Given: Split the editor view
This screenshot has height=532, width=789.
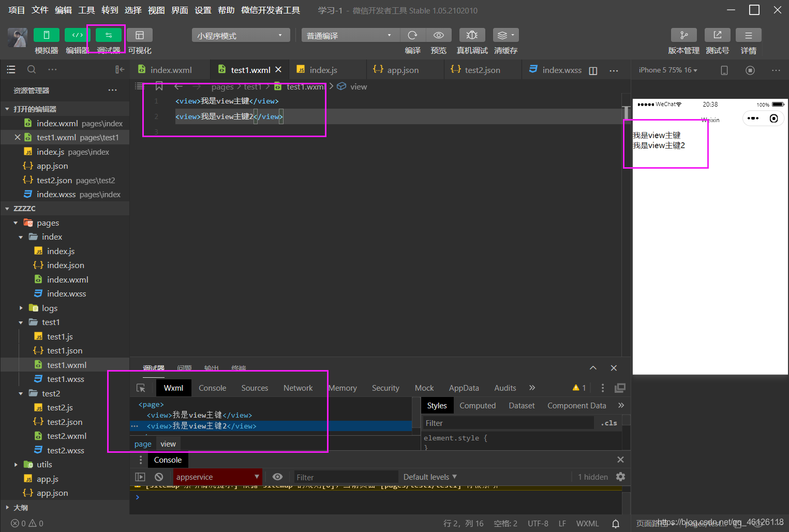Looking at the screenshot, I should tap(593, 70).
